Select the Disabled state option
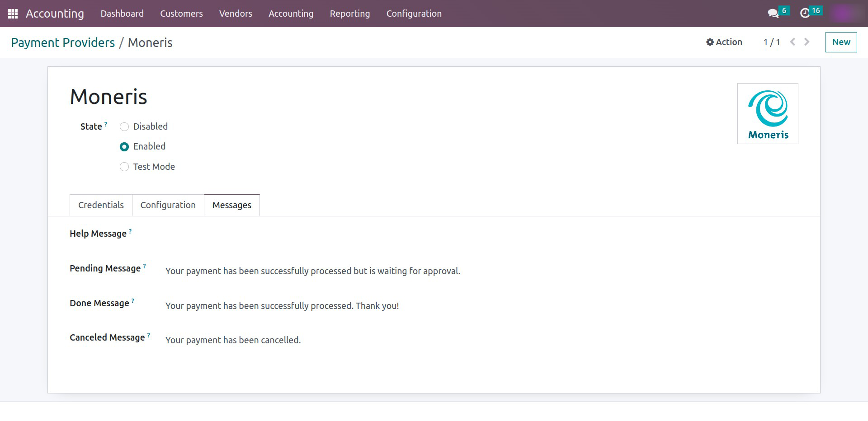868x421 pixels. [124, 127]
